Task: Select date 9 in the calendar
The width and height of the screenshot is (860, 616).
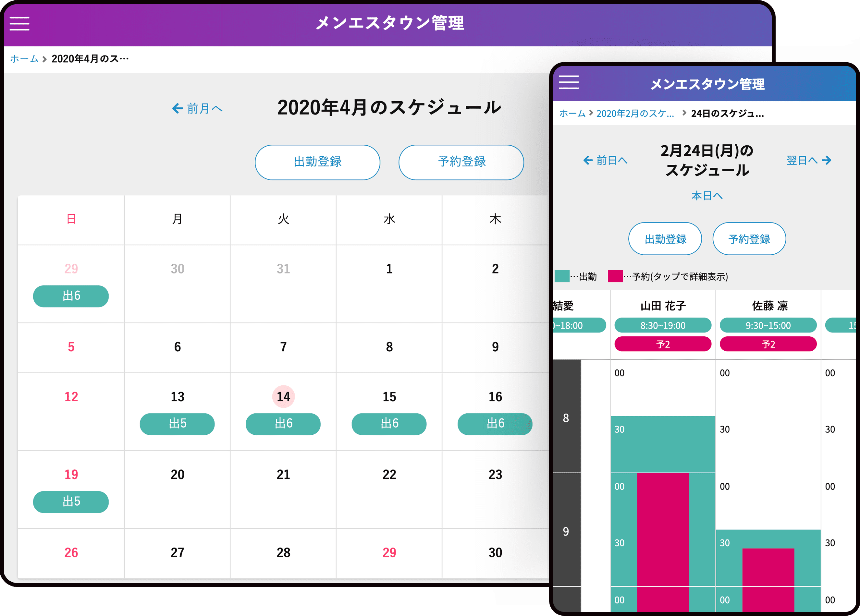Action: [x=495, y=347]
